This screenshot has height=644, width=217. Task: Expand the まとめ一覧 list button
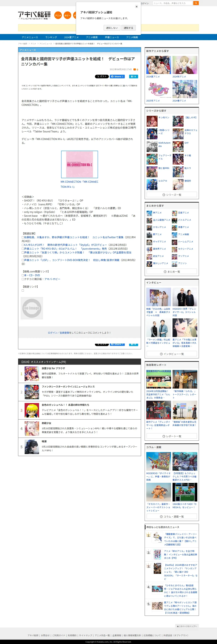(172, 272)
